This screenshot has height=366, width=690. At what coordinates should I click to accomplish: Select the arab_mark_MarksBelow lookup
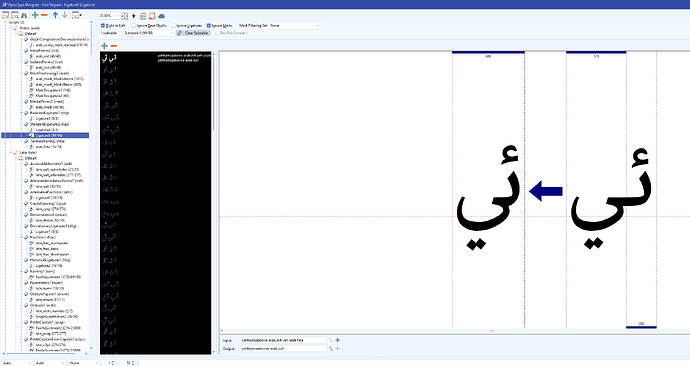[x=59, y=84]
